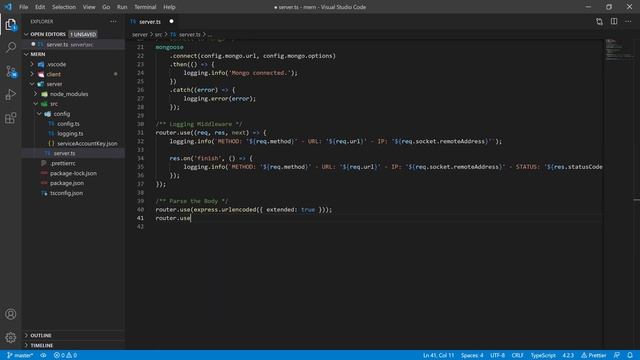Expand the client folder
This screenshot has width=640, height=360.
pos(32,74)
